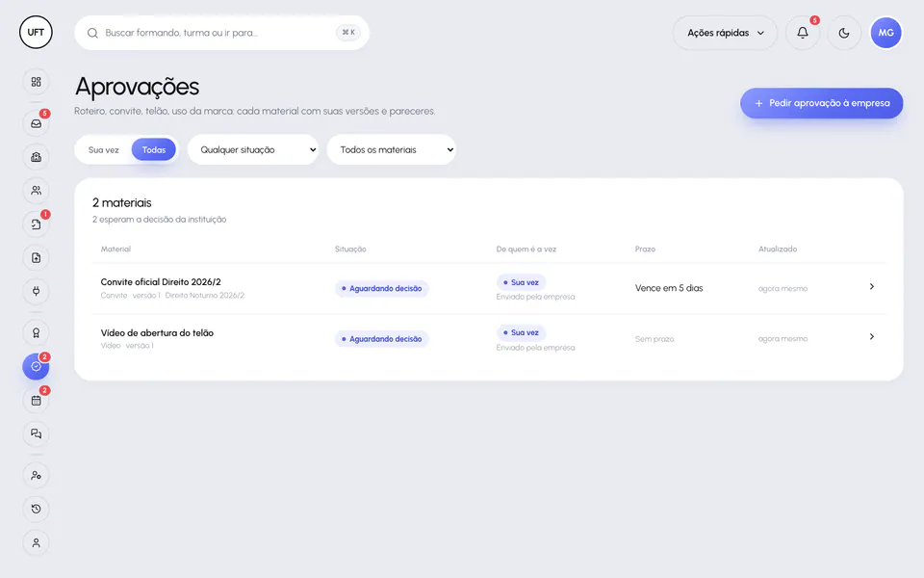The image size is (924, 578).
Task: Open the file upload icon in sidebar
Action: pos(36,258)
